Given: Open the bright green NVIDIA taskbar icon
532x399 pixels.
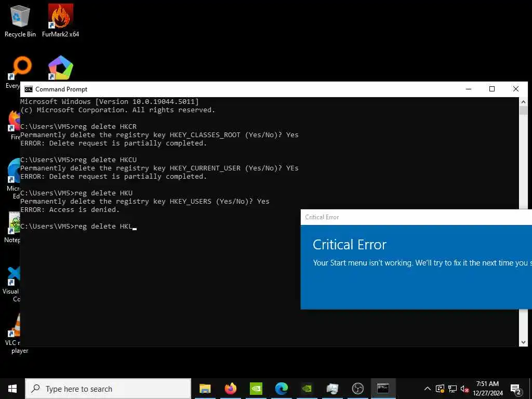Looking at the screenshot, I should (x=256, y=389).
